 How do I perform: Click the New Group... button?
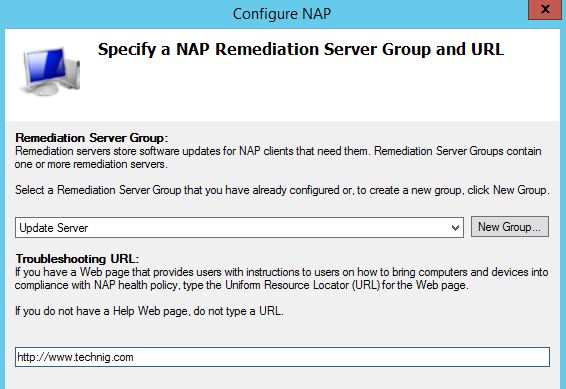(510, 227)
